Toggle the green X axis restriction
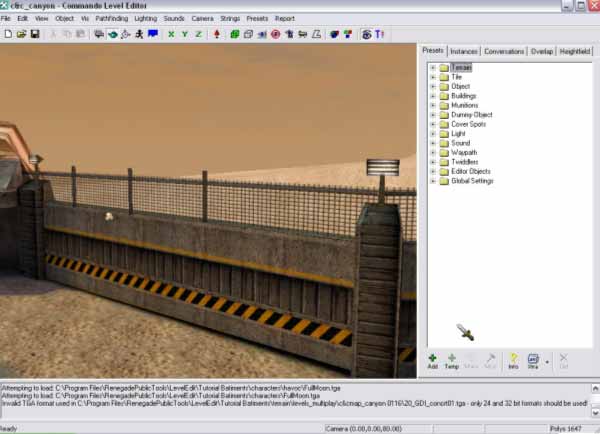 pyautogui.click(x=171, y=34)
